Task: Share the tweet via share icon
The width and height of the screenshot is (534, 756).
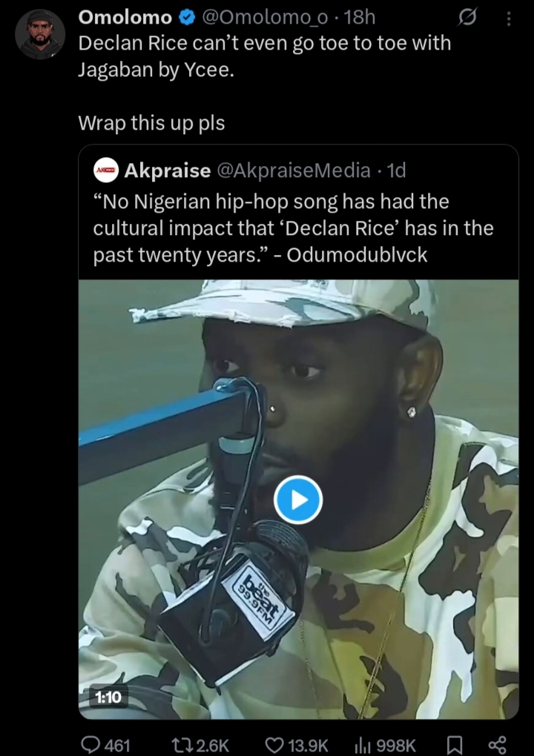Action: tap(498, 744)
